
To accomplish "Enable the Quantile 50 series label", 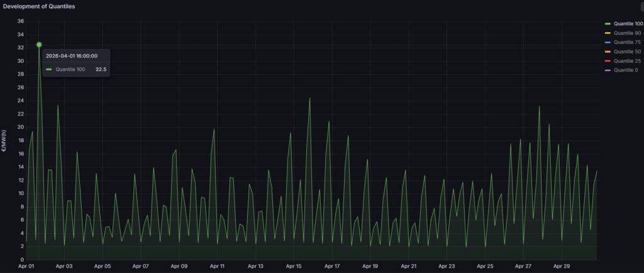I will [x=627, y=52].
